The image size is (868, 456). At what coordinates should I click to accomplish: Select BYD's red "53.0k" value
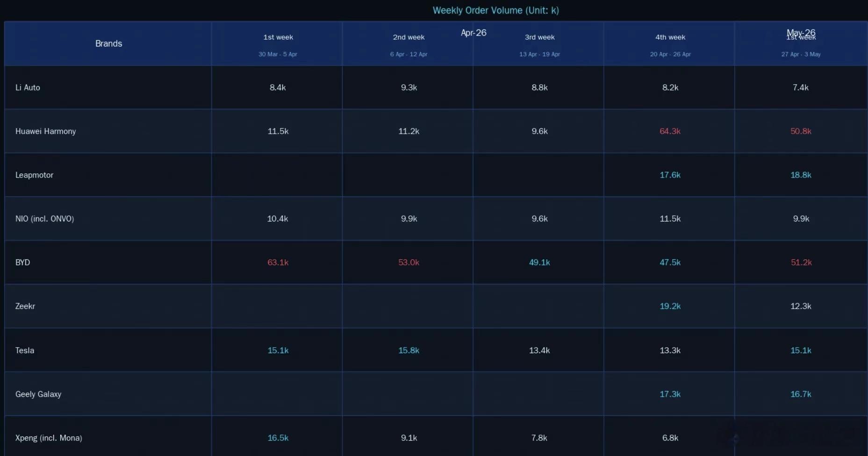coord(409,263)
